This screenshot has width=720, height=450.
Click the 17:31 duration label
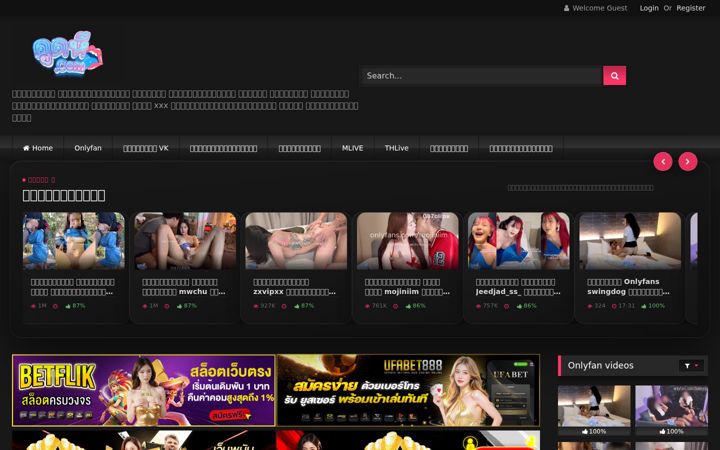(624, 306)
